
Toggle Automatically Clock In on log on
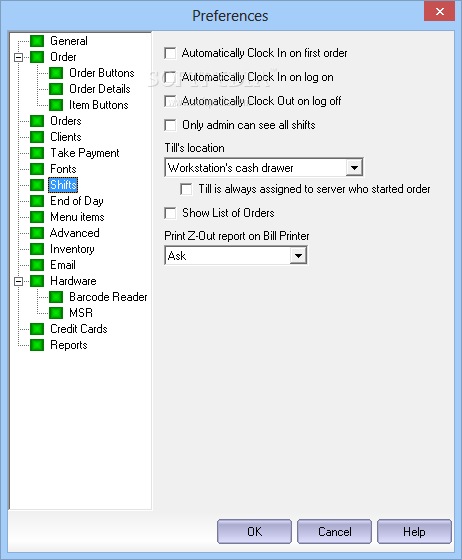[170, 77]
